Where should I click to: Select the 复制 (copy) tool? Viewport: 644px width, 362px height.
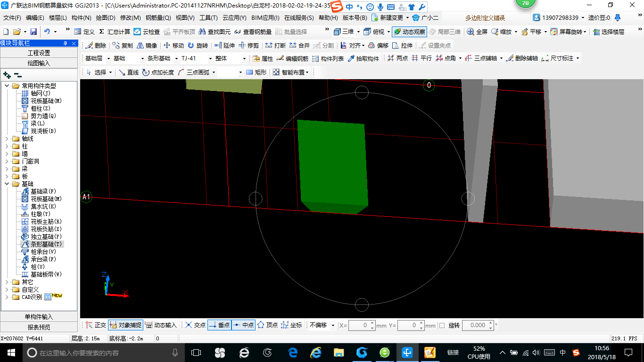pyautogui.click(x=123, y=45)
